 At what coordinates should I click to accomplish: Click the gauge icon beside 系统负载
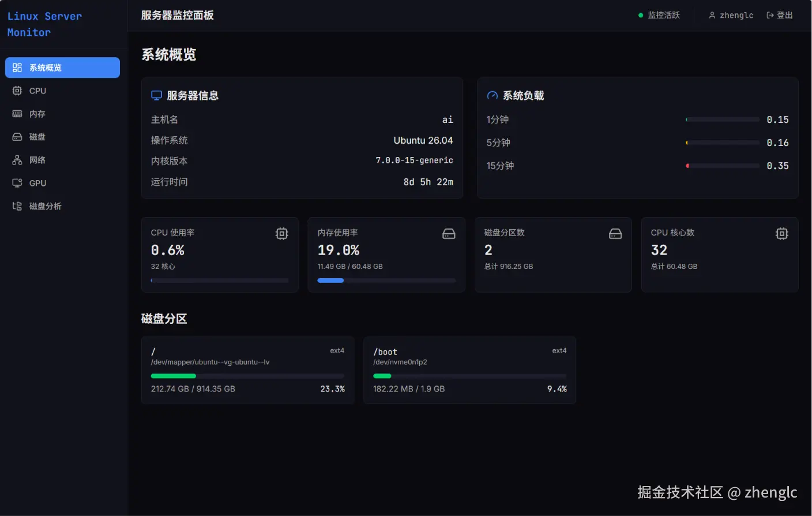click(493, 95)
